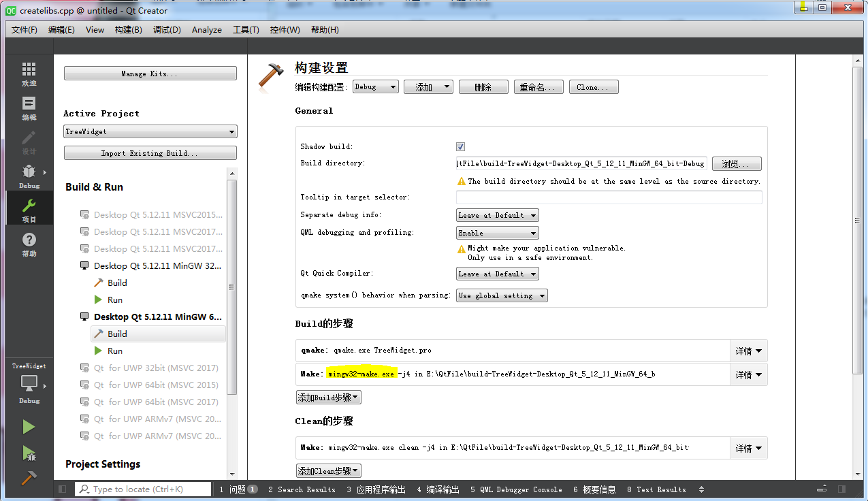
Task: Open Qt Quick Compiler dropdown
Action: point(498,274)
